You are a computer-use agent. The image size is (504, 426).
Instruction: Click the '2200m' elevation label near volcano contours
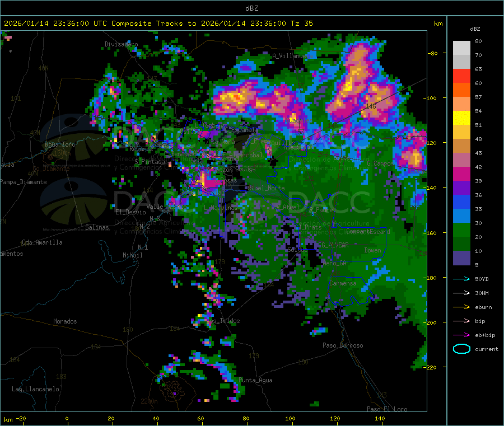[x=149, y=401]
